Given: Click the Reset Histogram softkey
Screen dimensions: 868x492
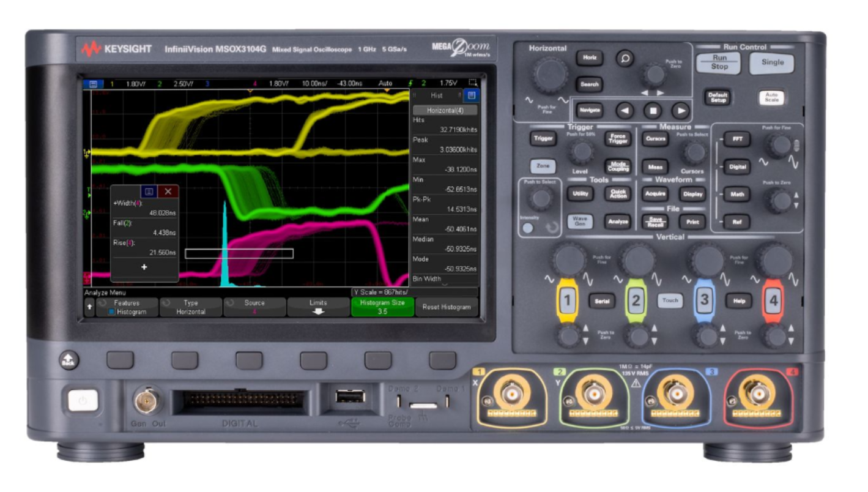Looking at the screenshot, I should (447, 307).
